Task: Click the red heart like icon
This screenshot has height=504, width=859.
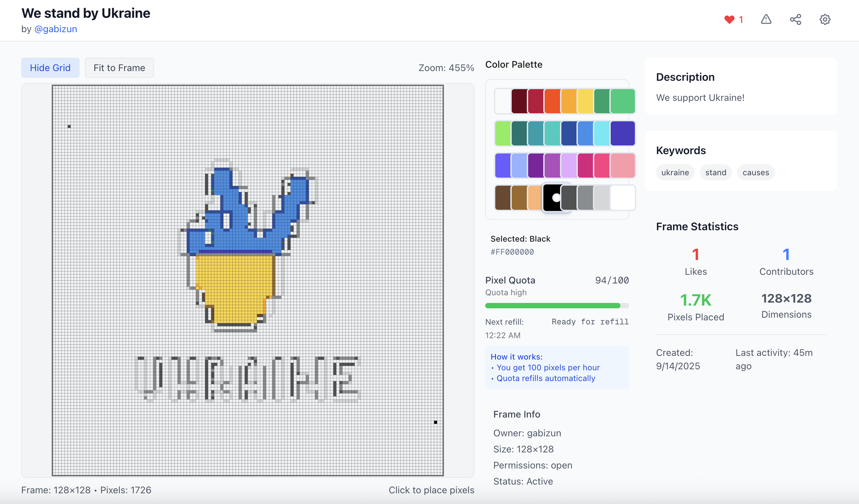Action: (729, 19)
